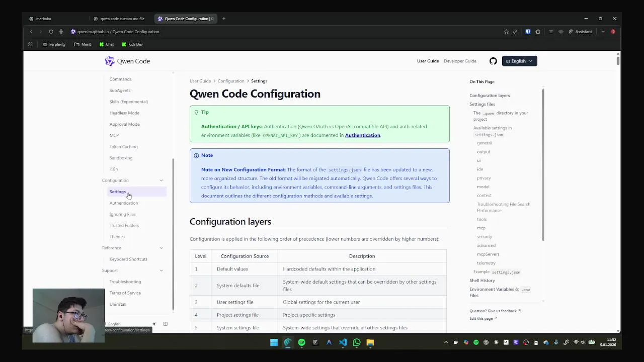644x362 pixels.
Task: Collapse the sidebar with panel icon
Action: coord(165,324)
